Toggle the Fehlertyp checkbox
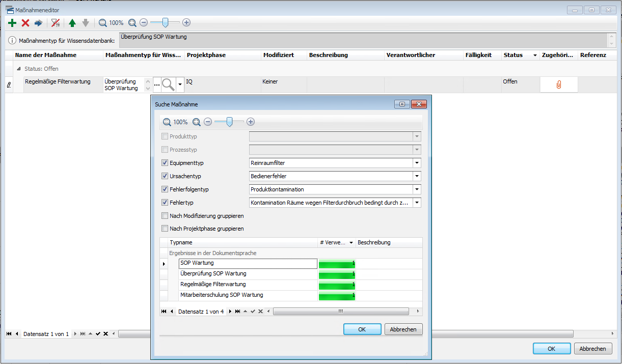The height and width of the screenshot is (364, 622). click(165, 203)
